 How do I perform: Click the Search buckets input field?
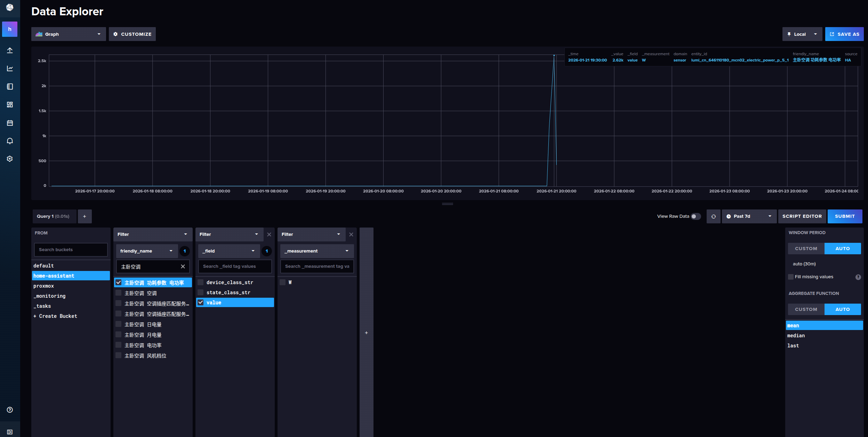coord(71,250)
